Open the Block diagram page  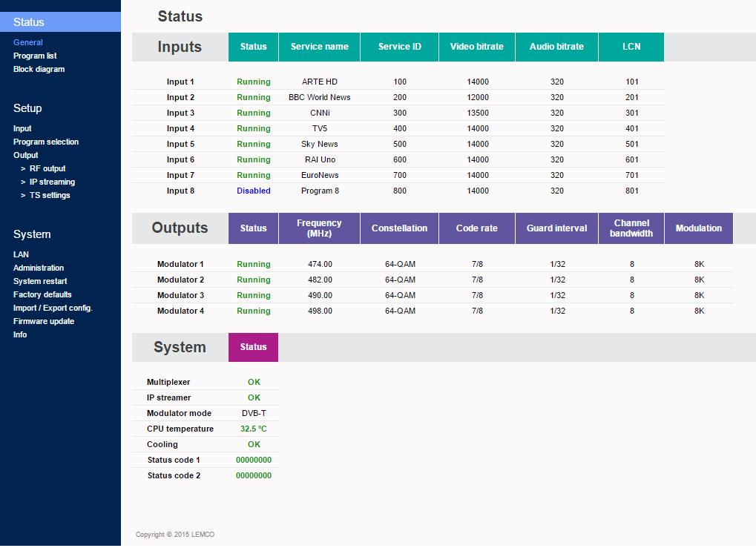pos(39,69)
